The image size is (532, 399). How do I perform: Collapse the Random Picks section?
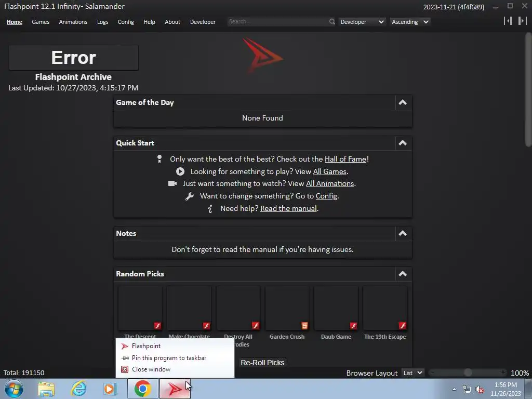click(x=403, y=274)
